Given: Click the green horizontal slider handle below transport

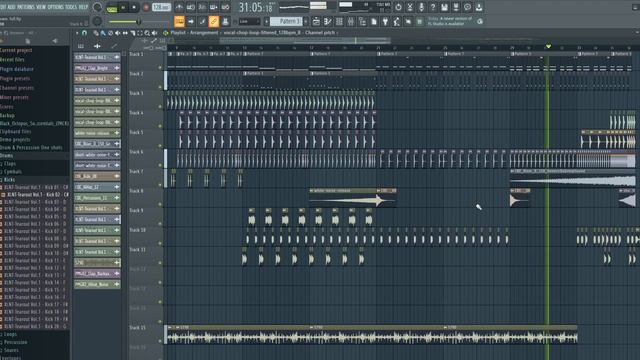Looking at the screenshot, I should (138, 22).
